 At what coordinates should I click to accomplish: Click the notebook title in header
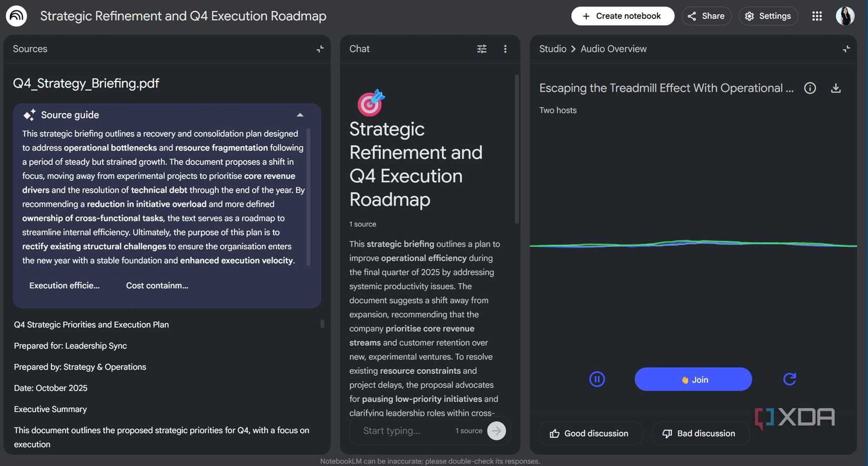(183, 16)
